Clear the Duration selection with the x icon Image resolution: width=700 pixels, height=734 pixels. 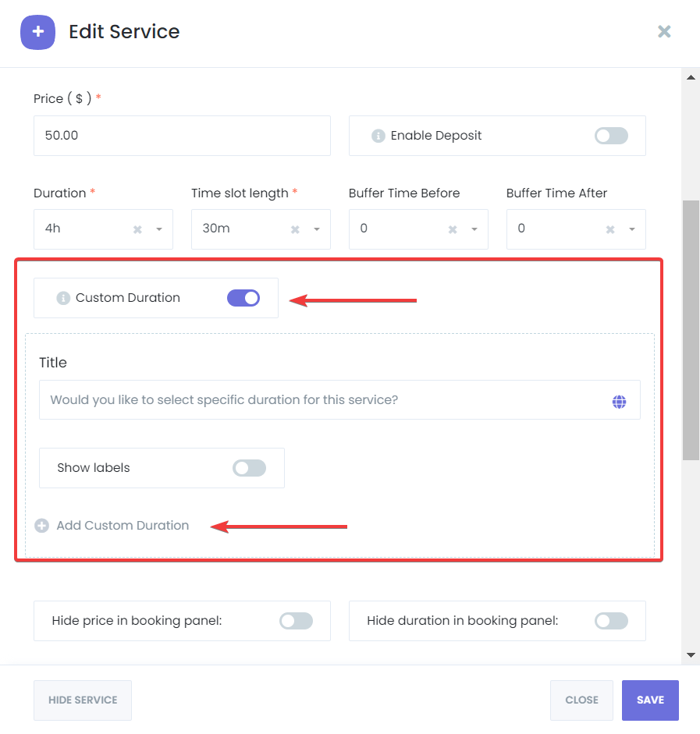(137, 229)
